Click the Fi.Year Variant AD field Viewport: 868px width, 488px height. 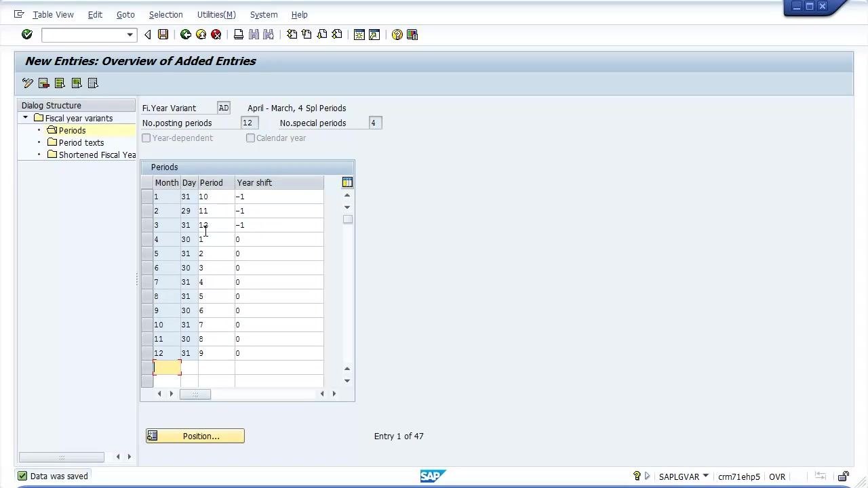point(224,108)
